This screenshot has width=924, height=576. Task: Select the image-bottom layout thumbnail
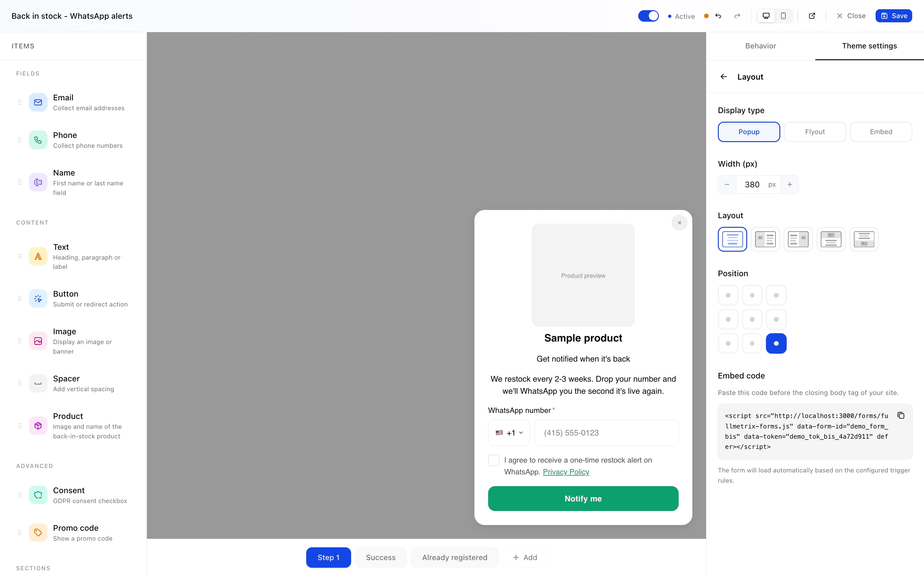(x=864, y=239)
